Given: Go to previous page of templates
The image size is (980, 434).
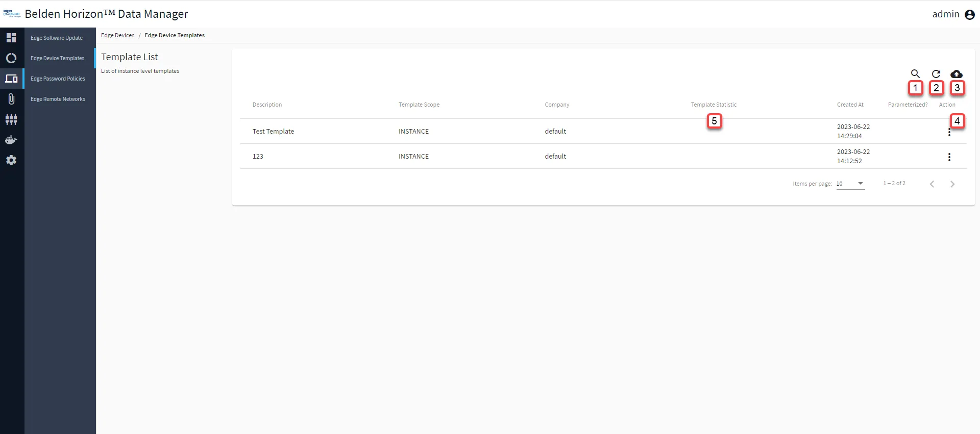Looking at the screenshot, I should tap(932, 184).
